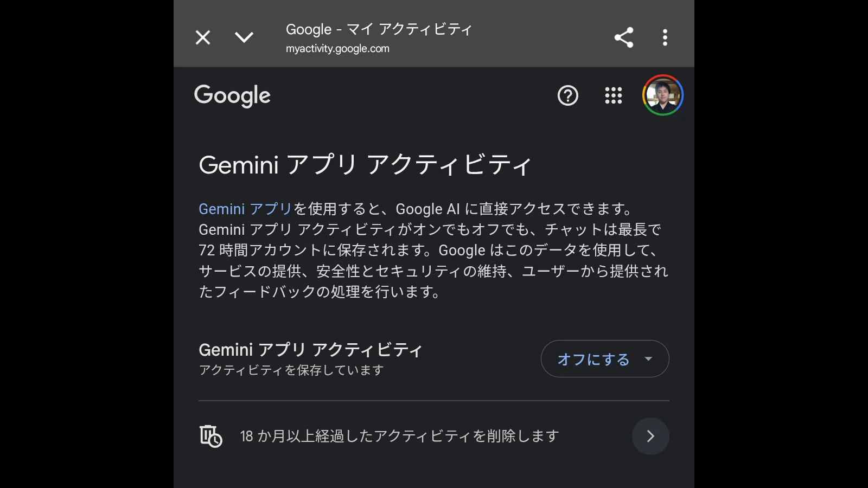The height and width of the screenshot is (488, 868).
Task: Click the myactivity.google.com URL text
Action: pos(337,49)
